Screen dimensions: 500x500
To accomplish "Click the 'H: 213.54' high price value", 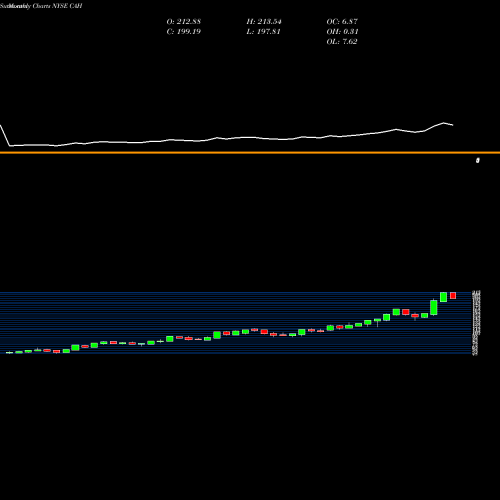I will pyautogui.click(x=264, y=22).
